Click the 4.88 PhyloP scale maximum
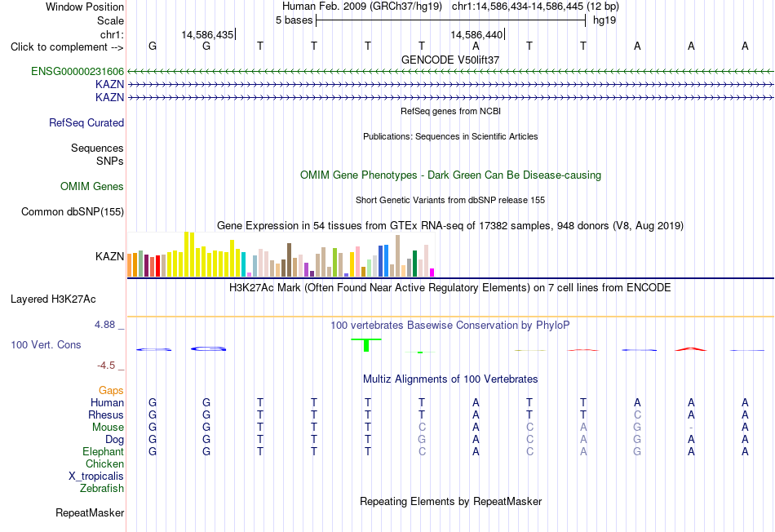 [x=104, y=325]
